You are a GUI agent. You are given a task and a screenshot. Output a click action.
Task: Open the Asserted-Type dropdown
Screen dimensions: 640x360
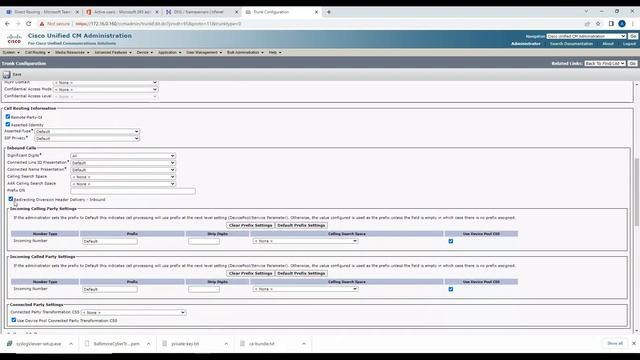tap(87, 131)
